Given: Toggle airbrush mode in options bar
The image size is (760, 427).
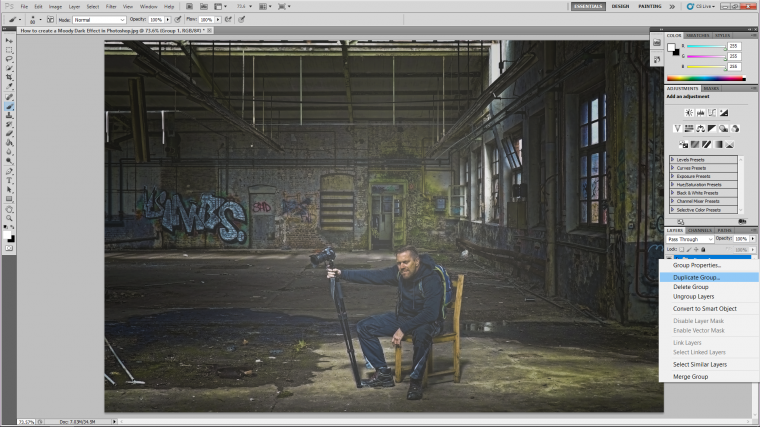Looking at the screenshot, I should [228, 20].
